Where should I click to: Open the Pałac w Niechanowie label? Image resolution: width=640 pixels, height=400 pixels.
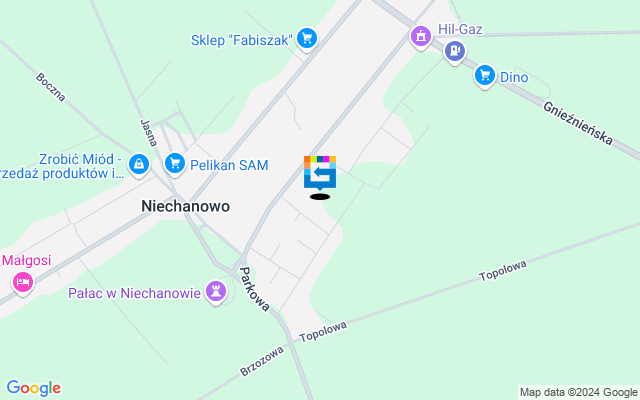[135, 293]
